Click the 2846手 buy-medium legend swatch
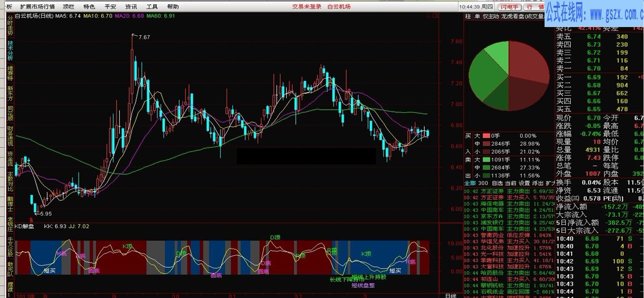 [486, 144]
